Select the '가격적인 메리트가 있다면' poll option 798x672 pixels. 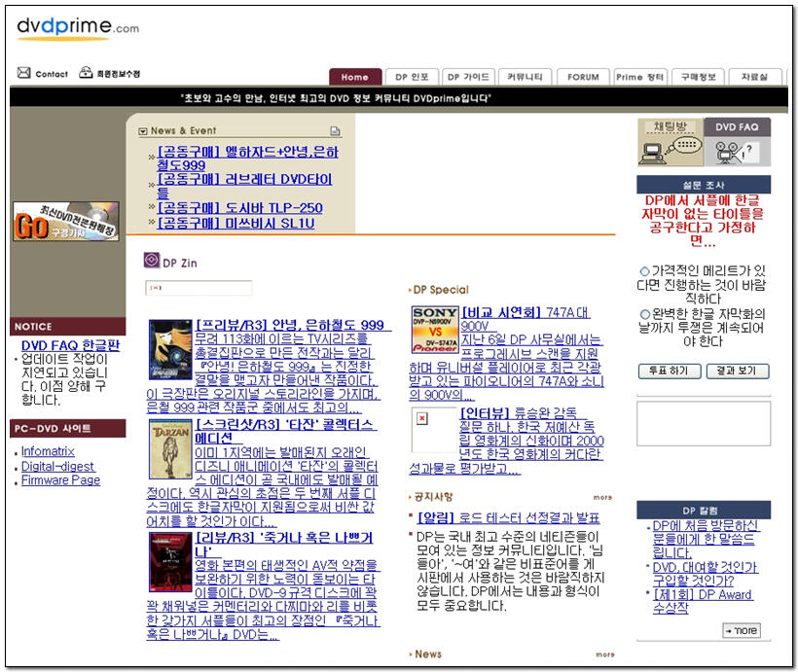645,271
